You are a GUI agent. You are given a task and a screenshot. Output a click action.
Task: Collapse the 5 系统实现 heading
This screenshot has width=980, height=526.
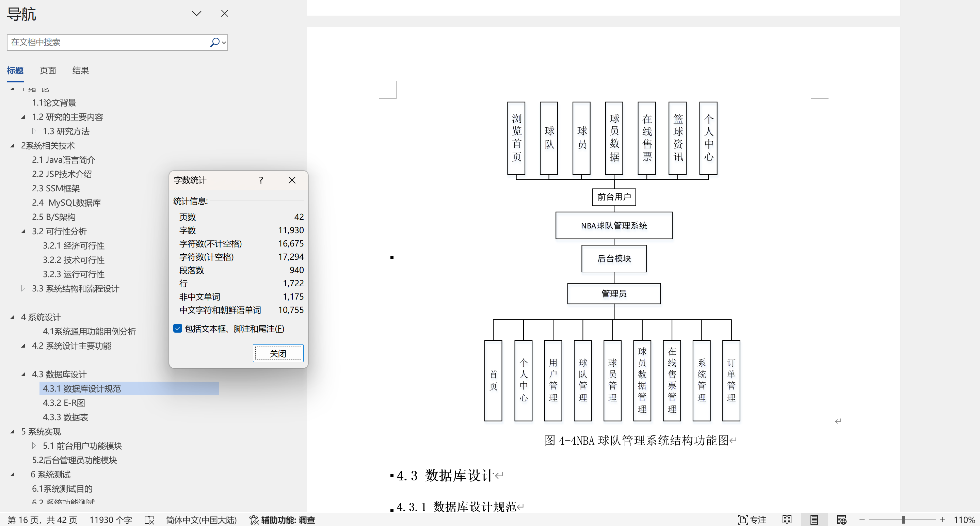(12, 431)
